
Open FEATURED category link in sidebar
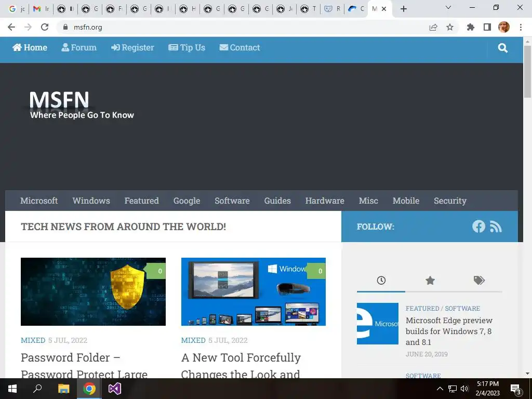422,309
